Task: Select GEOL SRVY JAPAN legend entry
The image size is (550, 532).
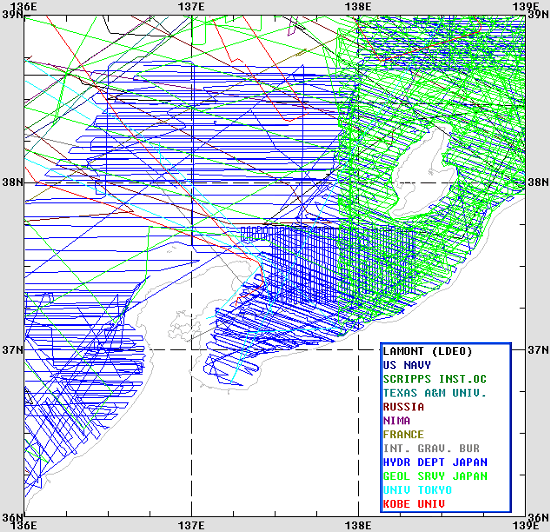Action: click(x=435, y=477)
